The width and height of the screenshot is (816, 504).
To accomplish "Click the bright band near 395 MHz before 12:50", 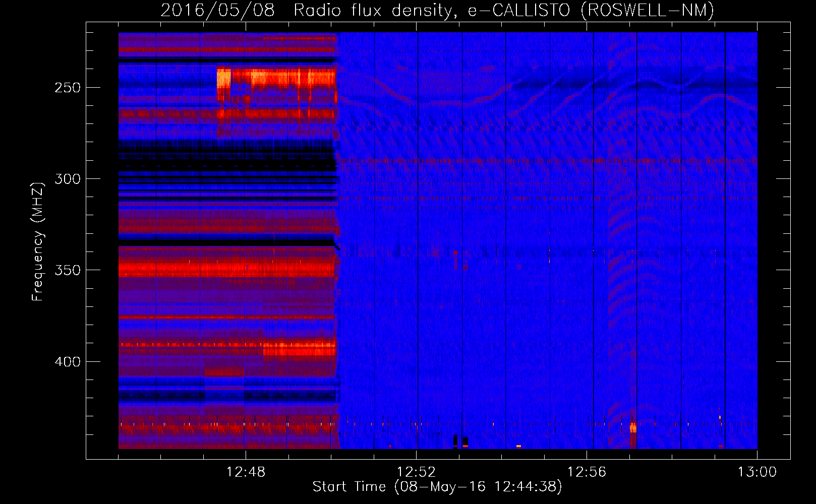I will pyautogui.click(x=299, y=349).
